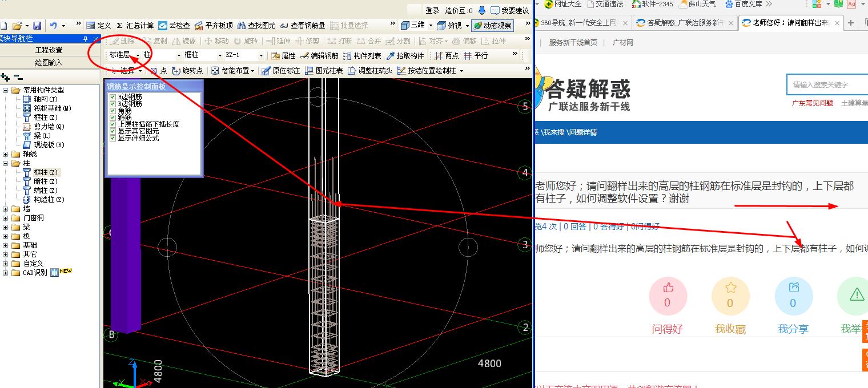The height and width of the screenshot is (388, 868).
Task: Toggle the 箍筋 checkbox
Action: click(112, 118)
